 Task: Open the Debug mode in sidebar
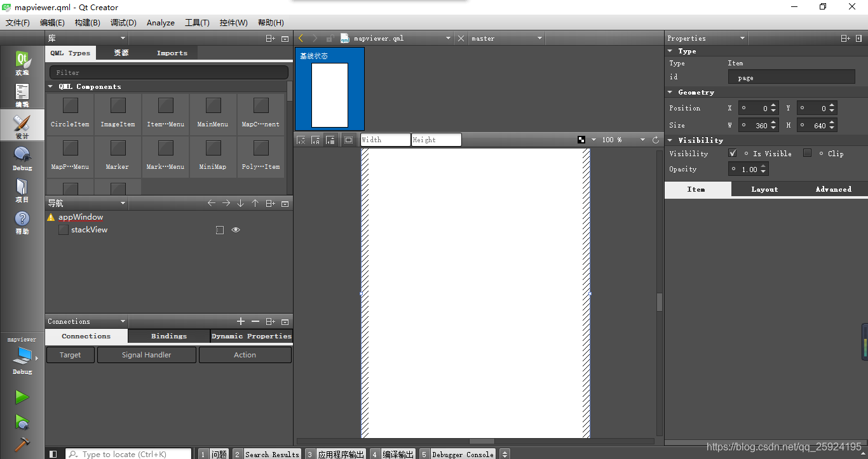point(22,158)
